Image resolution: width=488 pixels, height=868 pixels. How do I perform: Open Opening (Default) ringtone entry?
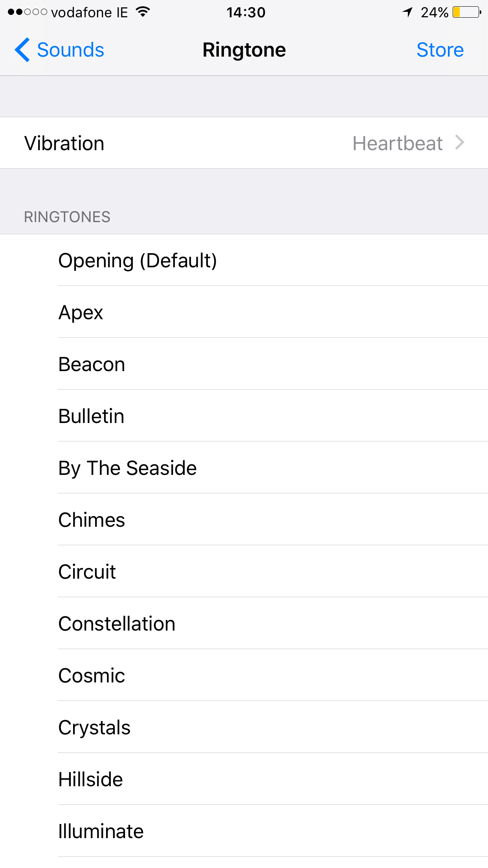click(x=138, y=260)
